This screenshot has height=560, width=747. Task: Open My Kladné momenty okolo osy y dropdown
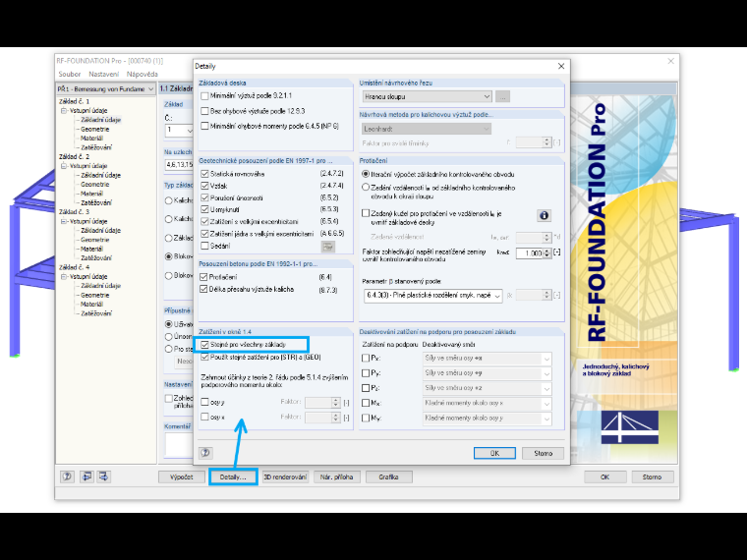(487, 418)
